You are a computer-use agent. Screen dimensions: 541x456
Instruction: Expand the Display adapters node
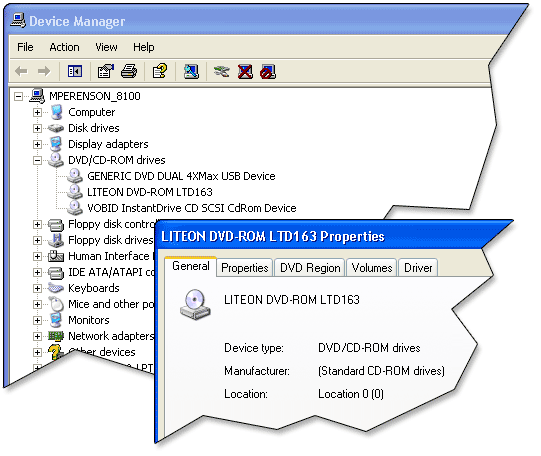point(37,144)
